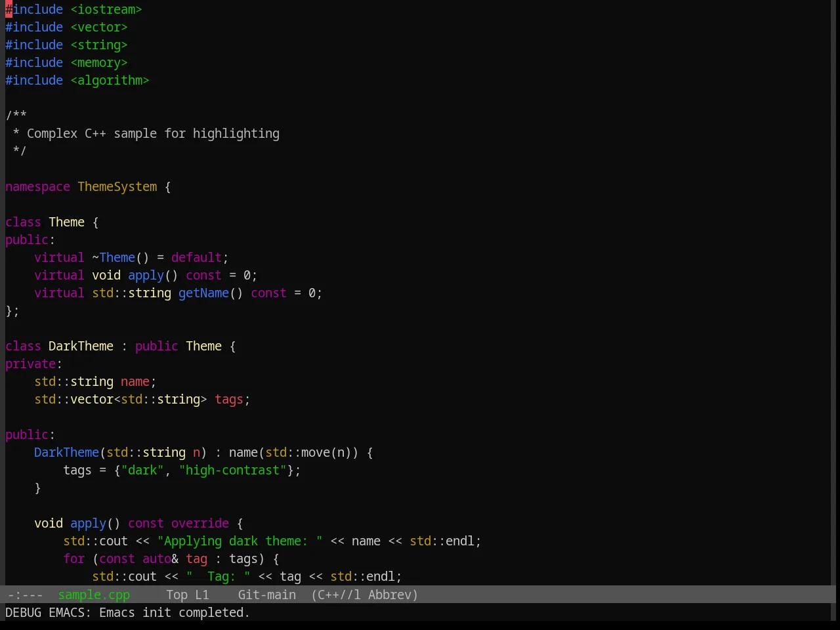Click the echo area message 'Emacs init completed.'
Image resolution: width=840 pixels, height=630 pixels.
(175, 612)
